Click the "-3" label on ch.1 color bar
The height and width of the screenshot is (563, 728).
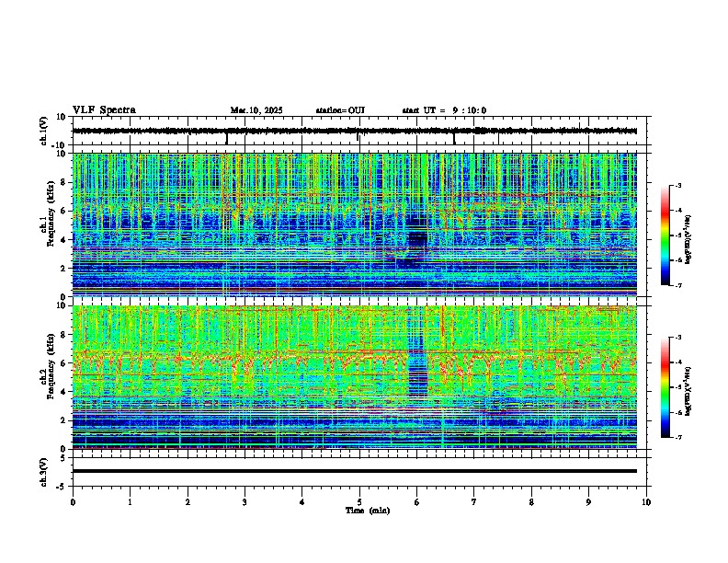(677, 185)
